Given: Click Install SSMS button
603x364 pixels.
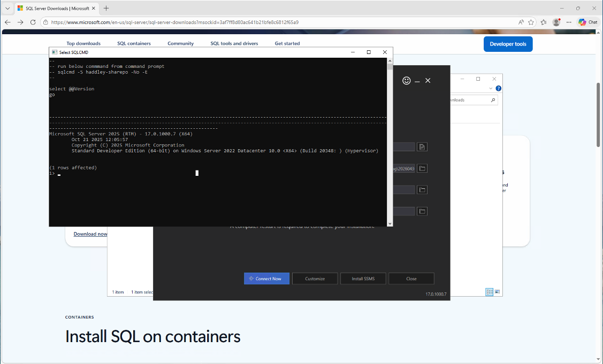Looking at the screenshot, I should pyautogui.click(x=363, y=278).
